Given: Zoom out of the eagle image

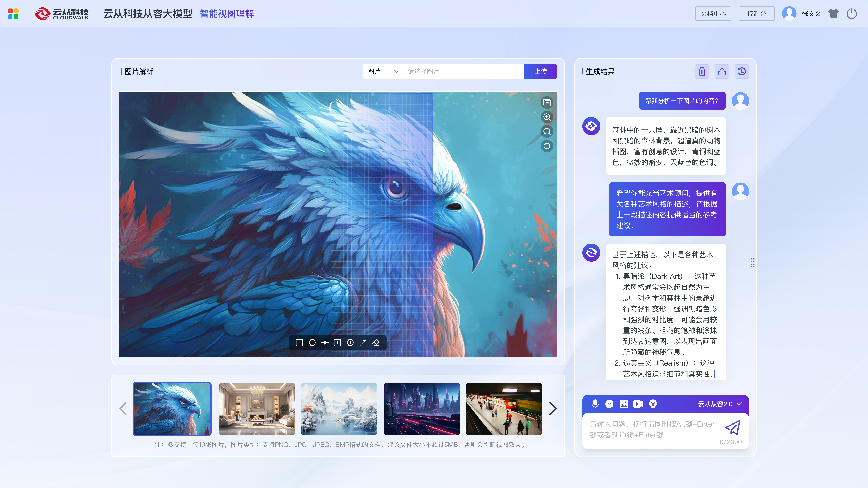Looking at the screenshot, I should 547,131.
